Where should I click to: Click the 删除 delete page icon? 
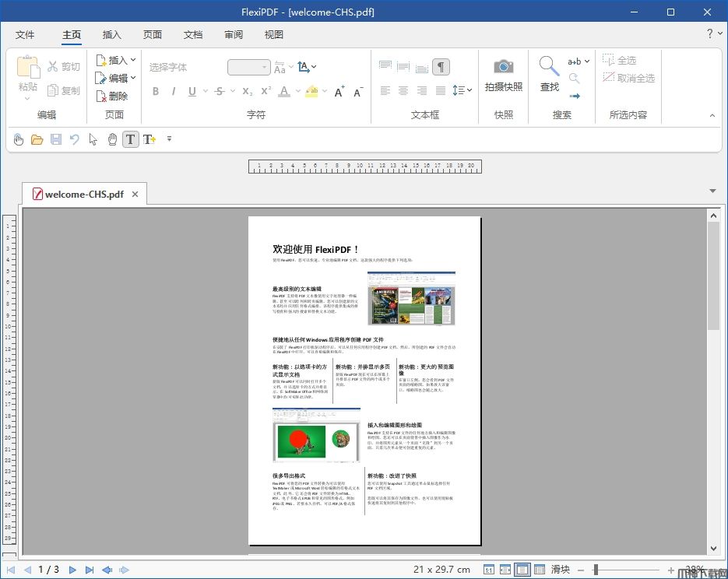[x=102, y=96]
